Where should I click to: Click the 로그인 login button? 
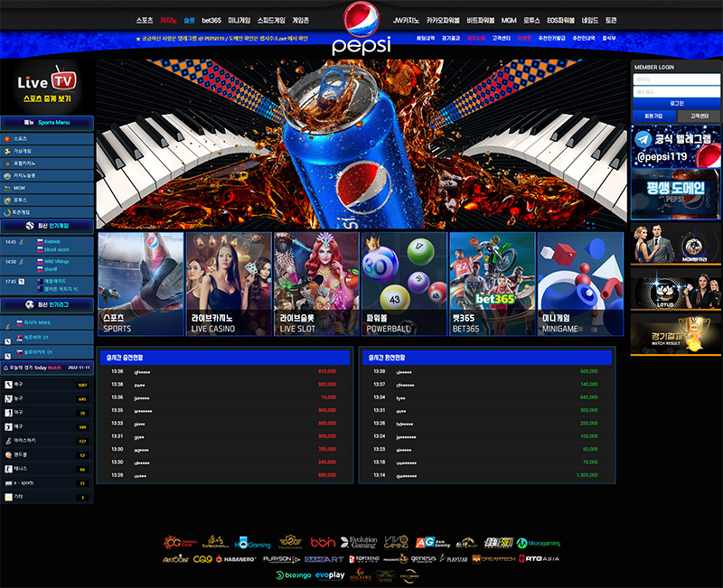[676, 104]
